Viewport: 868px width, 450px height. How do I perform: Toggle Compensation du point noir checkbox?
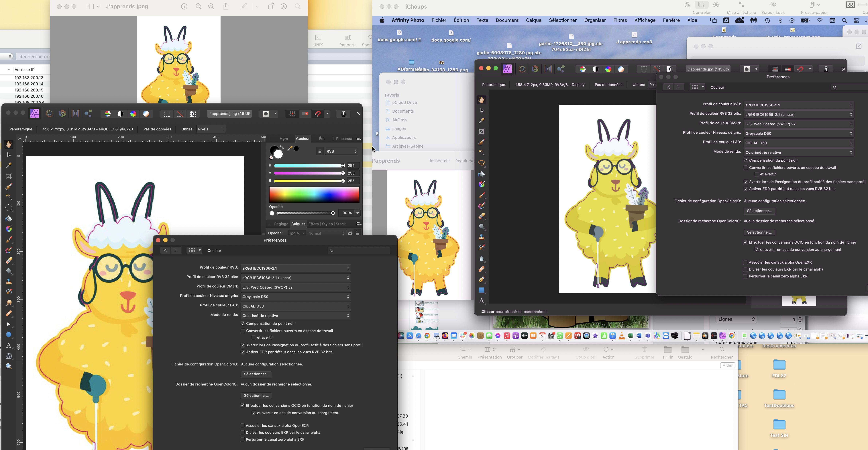[x=243, y=324]
